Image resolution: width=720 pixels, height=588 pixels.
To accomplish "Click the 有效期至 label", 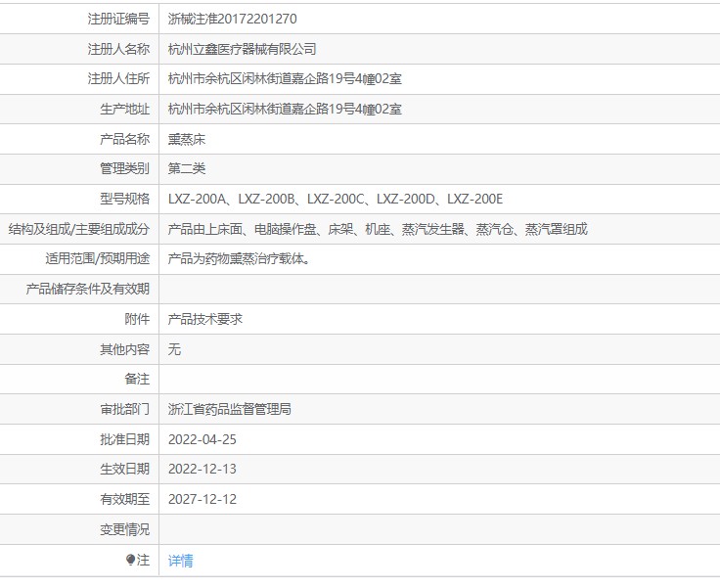I will [x=125, y=499].
